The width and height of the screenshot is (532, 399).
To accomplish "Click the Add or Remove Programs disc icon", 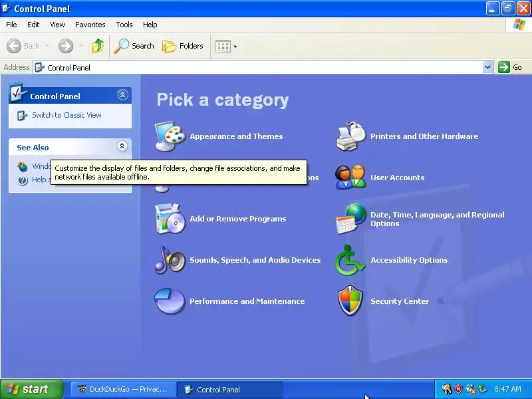I will 170,219.
